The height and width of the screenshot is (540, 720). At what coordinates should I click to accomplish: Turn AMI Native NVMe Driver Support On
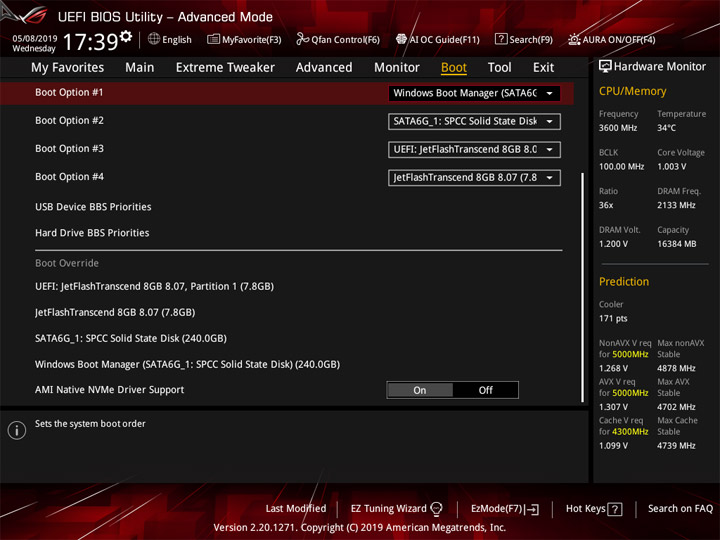420,390
